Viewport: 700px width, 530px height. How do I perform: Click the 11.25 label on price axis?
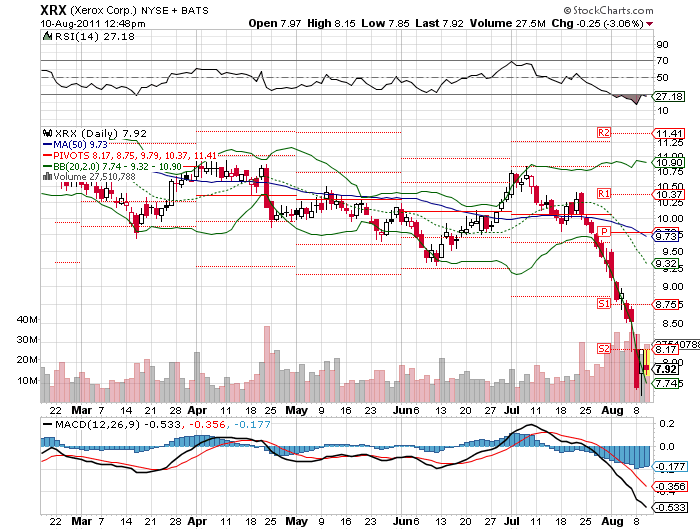[x=670, y=143]
